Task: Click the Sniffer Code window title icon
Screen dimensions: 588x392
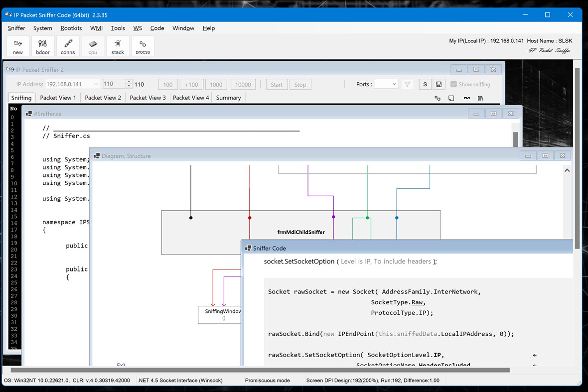Action: (248, 248)
